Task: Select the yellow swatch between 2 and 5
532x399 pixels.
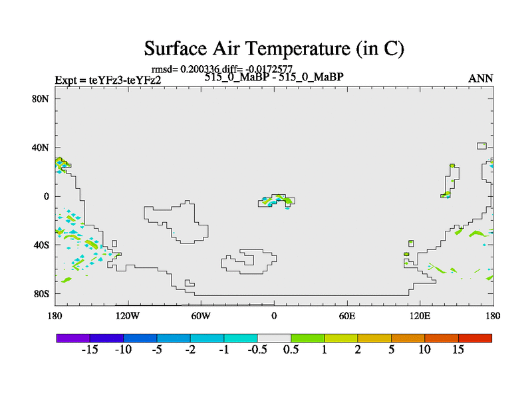Action: click(x=374, y=338)
